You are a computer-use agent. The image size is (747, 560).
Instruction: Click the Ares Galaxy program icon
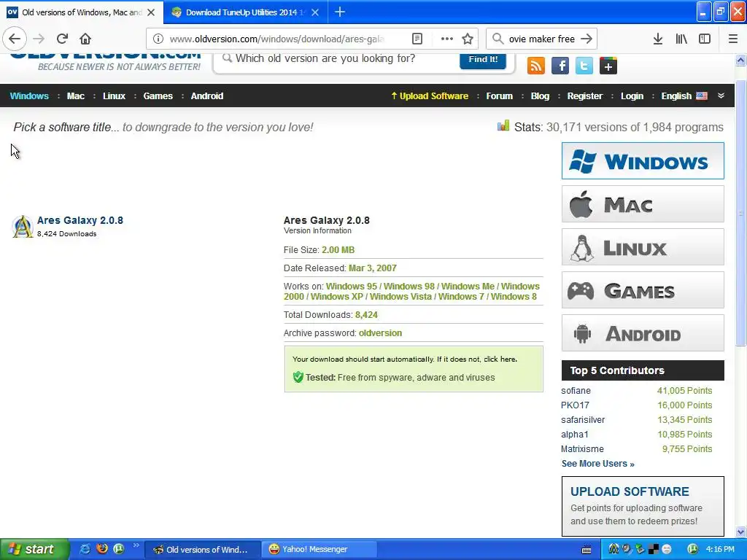click(x=23, y=226)
